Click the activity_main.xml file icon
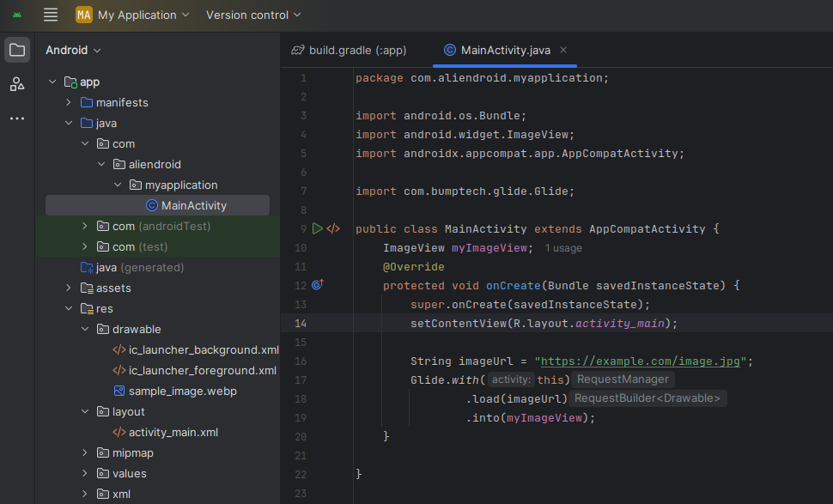 click(x=119, y=432)
